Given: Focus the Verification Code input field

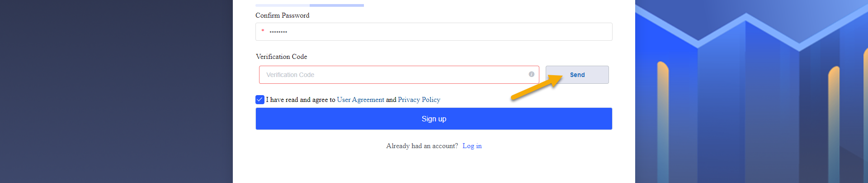Looking at the screenshot, I should point(393,75).
